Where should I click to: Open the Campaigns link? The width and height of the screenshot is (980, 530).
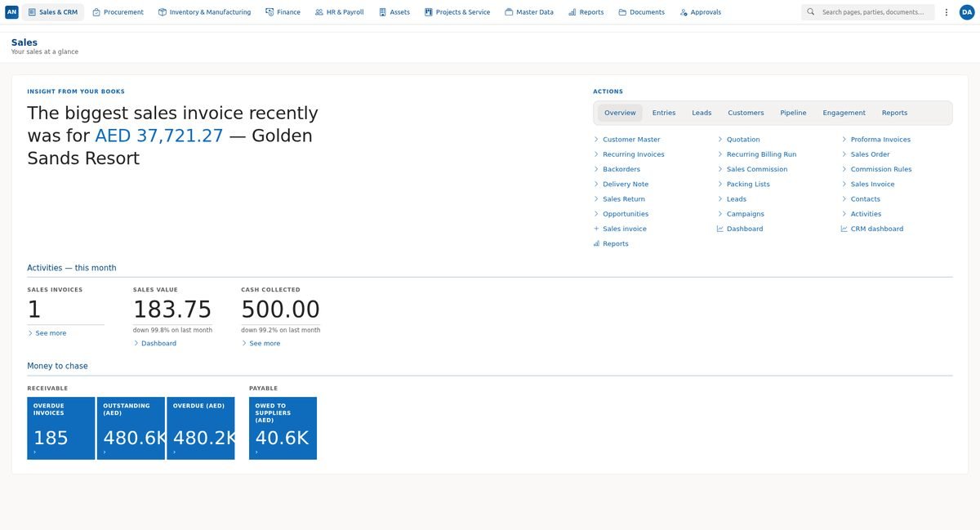coord(746,214)
